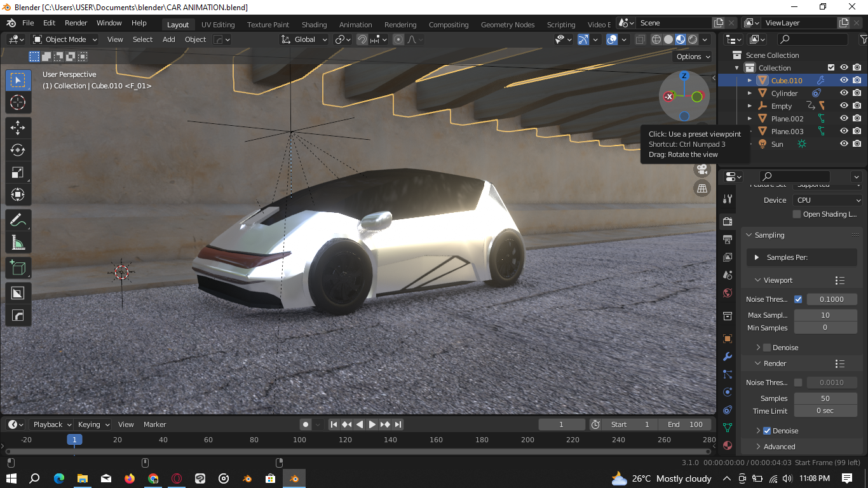Open the viewport Options dropdown

(x=693, y=57)
